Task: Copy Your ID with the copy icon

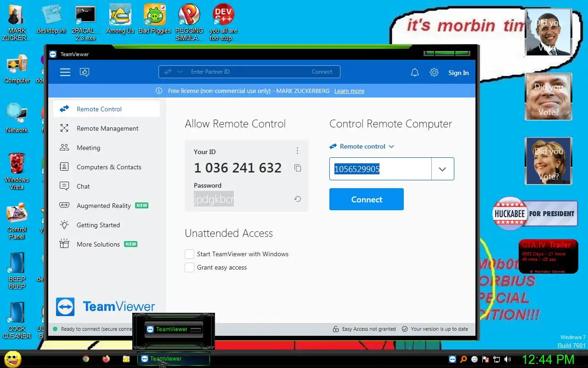Action: point(298,168)
